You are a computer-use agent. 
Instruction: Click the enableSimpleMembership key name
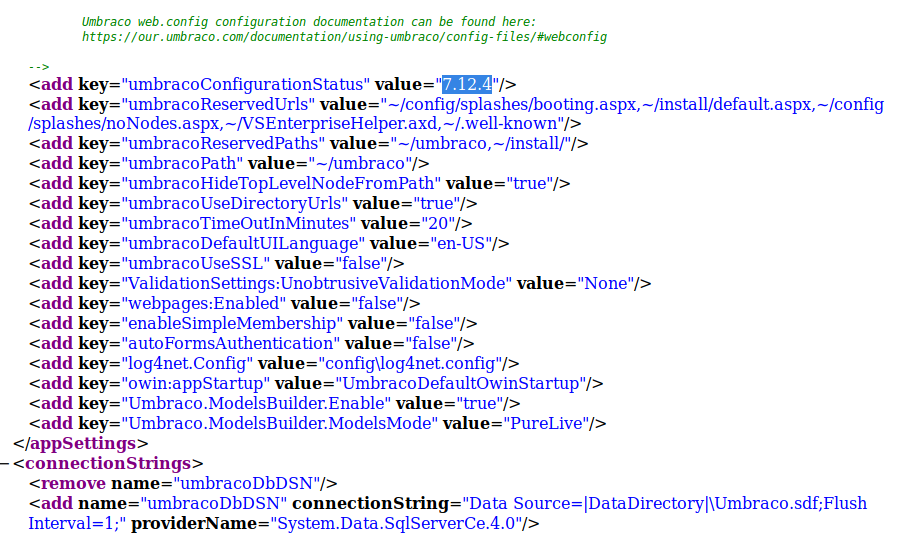tap(231, 324)
